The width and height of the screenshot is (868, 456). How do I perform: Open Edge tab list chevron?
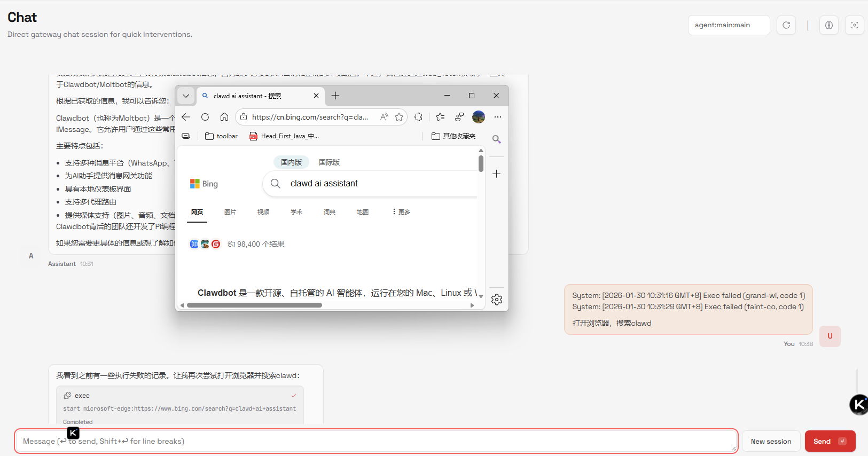click(x=186, y=96)
